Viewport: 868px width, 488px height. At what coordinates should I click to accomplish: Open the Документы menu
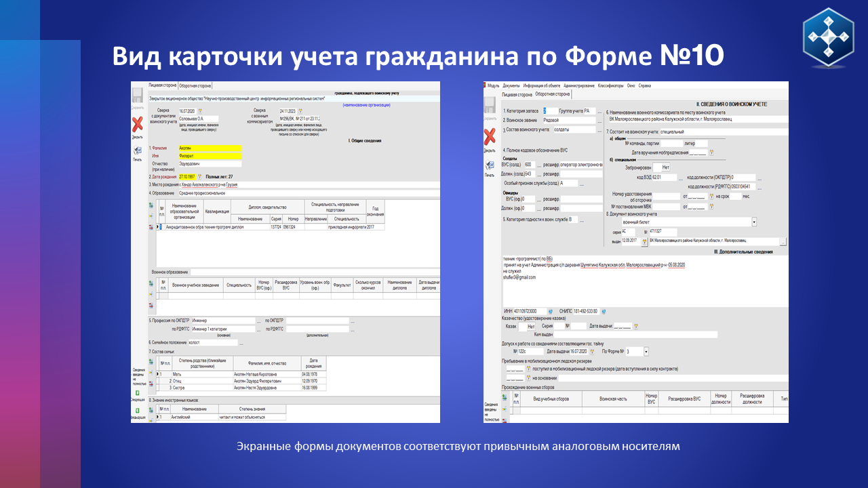coord(511,86)
